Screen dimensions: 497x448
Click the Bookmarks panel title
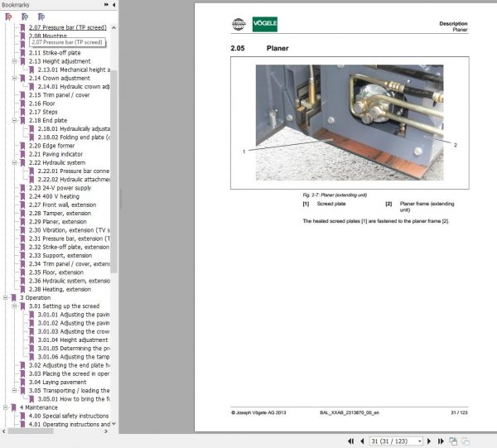coord(15,5)
